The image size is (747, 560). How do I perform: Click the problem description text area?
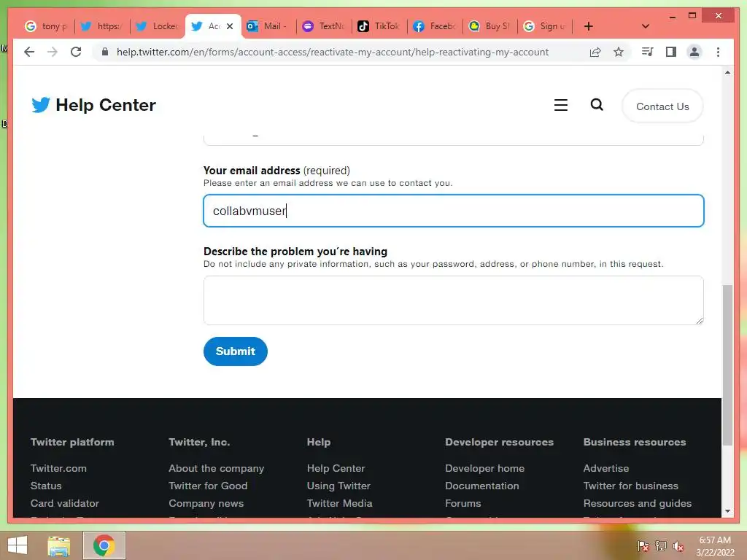[x=454, y=300]
